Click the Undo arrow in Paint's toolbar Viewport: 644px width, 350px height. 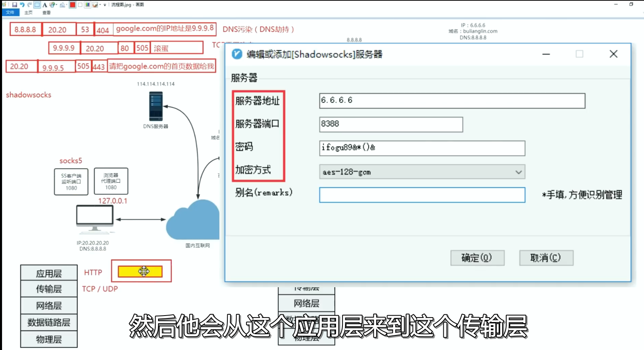[22, 5]
